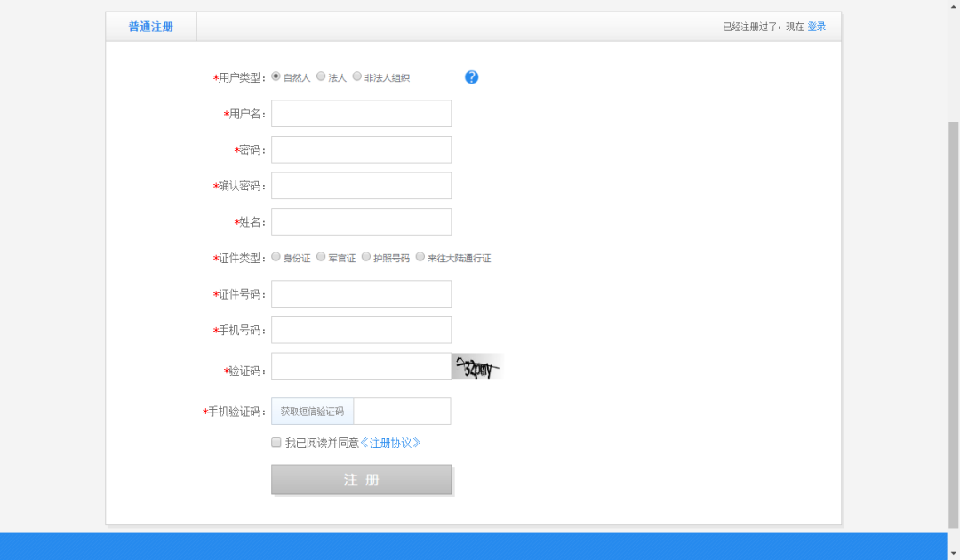Click the 用户名 username input field
960x560 pixels.
361,113
